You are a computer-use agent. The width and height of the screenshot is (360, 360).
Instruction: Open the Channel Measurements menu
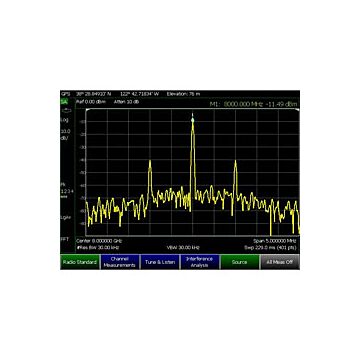click(120, 262)
